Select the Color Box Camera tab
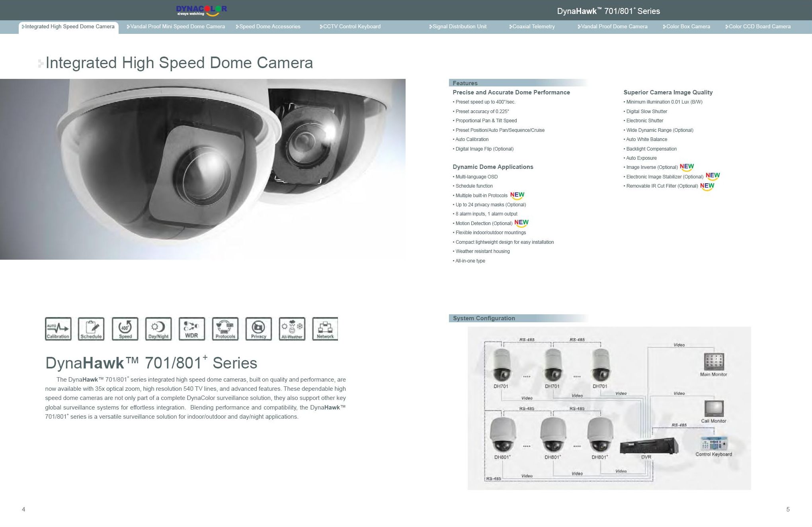This screenshot has height=527, width=812. pyautogui.click(x=687, y=27)
